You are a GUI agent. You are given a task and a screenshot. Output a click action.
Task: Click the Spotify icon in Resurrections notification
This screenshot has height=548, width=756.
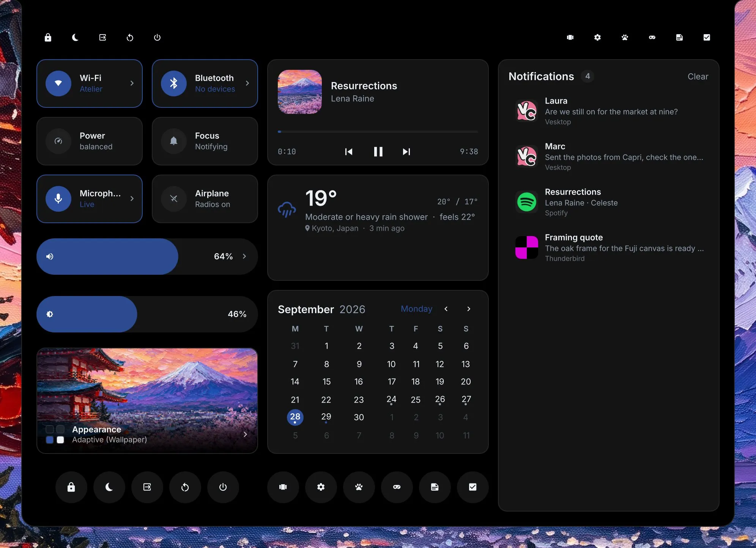coord(526,202)
